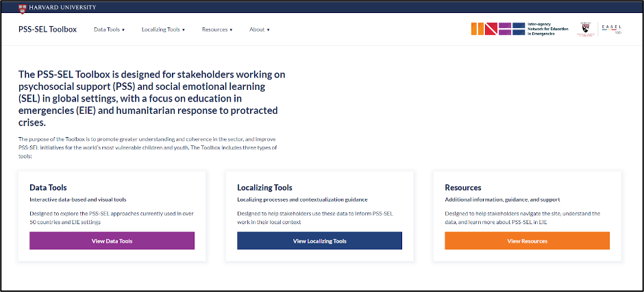Viewport: 644px width, 292px height.
Task: Open the Resources navigation item
Action: click(217, 29)
